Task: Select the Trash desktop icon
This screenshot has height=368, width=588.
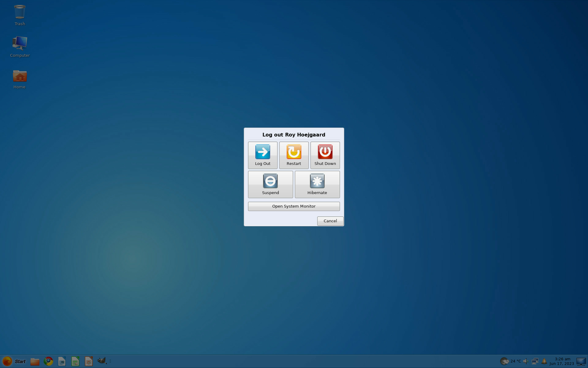Action: tap(20, 15)
